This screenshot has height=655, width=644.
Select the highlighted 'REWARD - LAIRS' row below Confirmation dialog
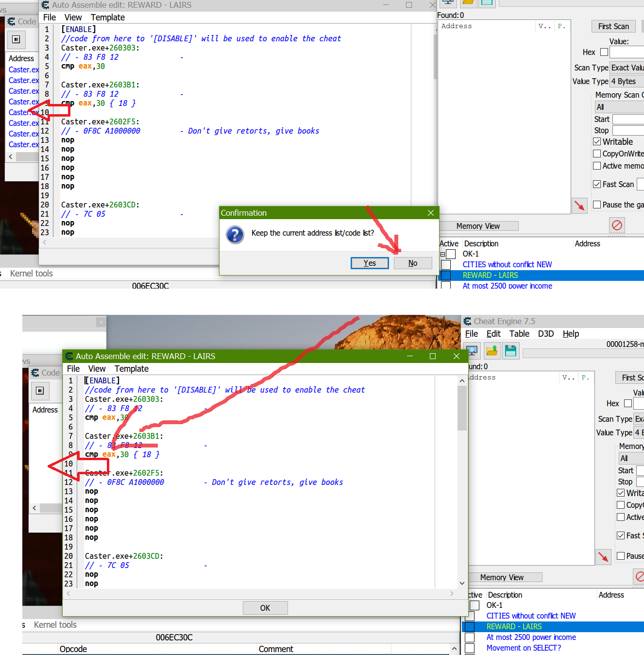click(x=542, y=276)
